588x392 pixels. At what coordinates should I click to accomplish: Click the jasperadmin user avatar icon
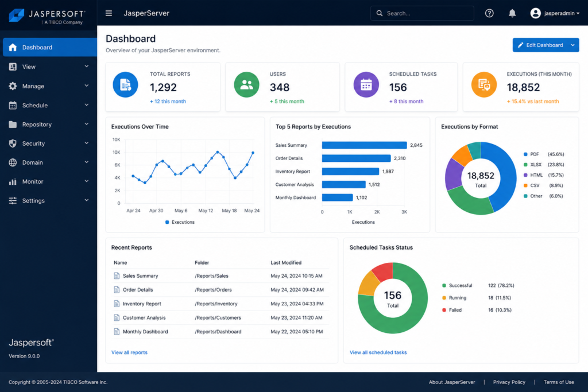535,13
